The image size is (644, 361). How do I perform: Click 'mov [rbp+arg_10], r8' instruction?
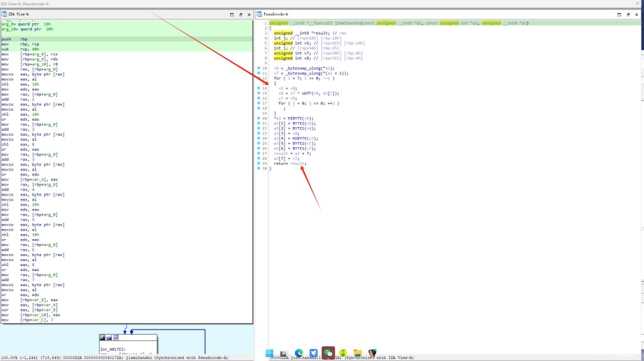coord(31,65)
